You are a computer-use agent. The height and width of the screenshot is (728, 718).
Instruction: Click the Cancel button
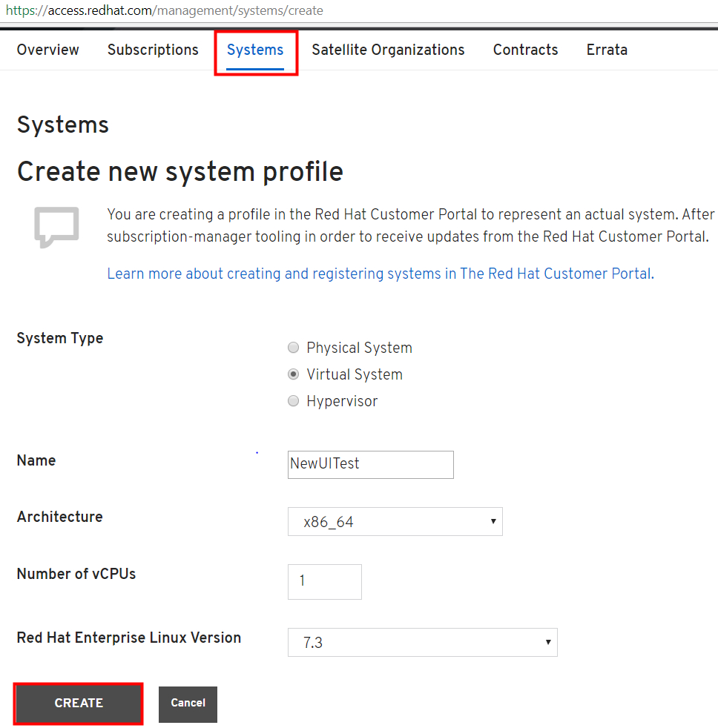tap(188, 704)
